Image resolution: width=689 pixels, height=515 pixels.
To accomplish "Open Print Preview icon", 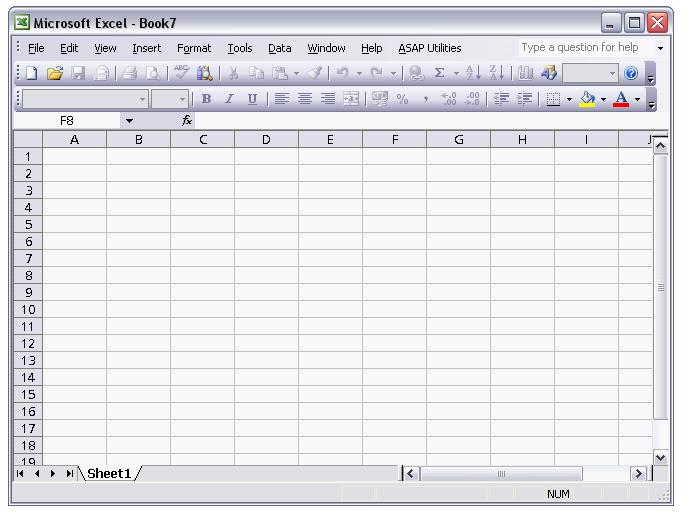I will [152, 73].
